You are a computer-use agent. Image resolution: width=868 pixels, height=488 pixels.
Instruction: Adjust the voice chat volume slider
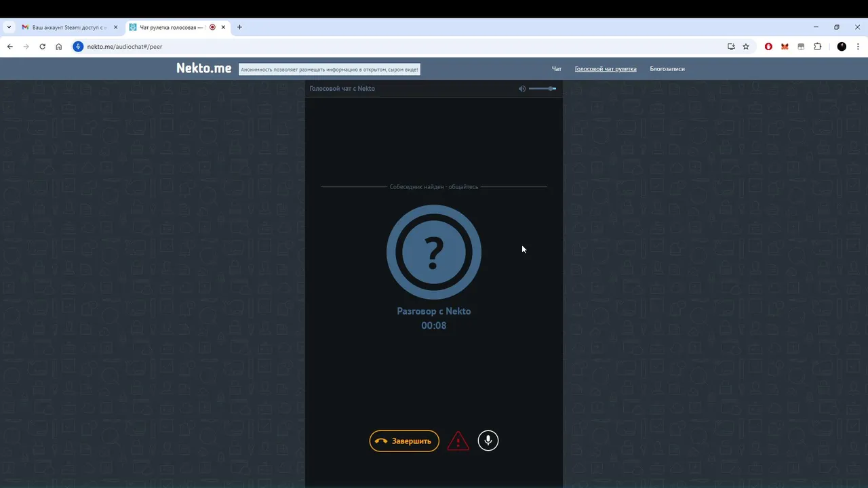[x=542, y=89]
